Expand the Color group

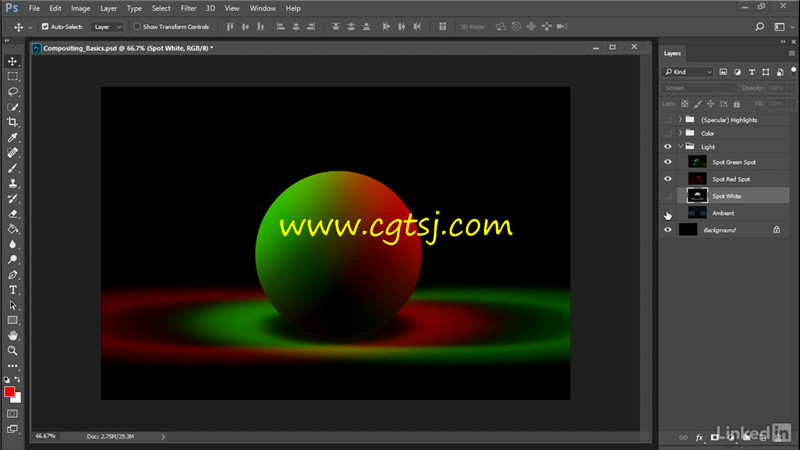pos(680,133)
